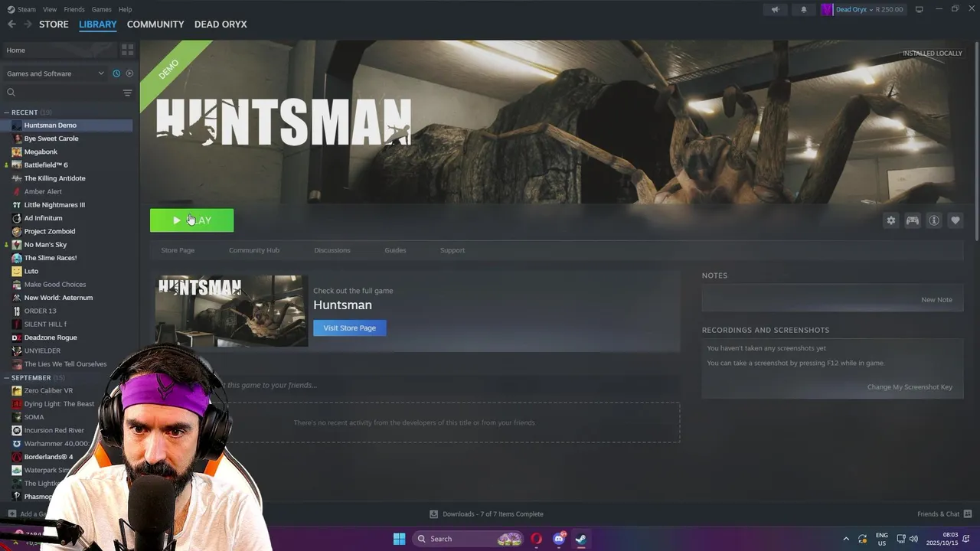The height and width of the screenshot is (551, 980).
Task: Open the View menu
Action: (x=50, y=9)
